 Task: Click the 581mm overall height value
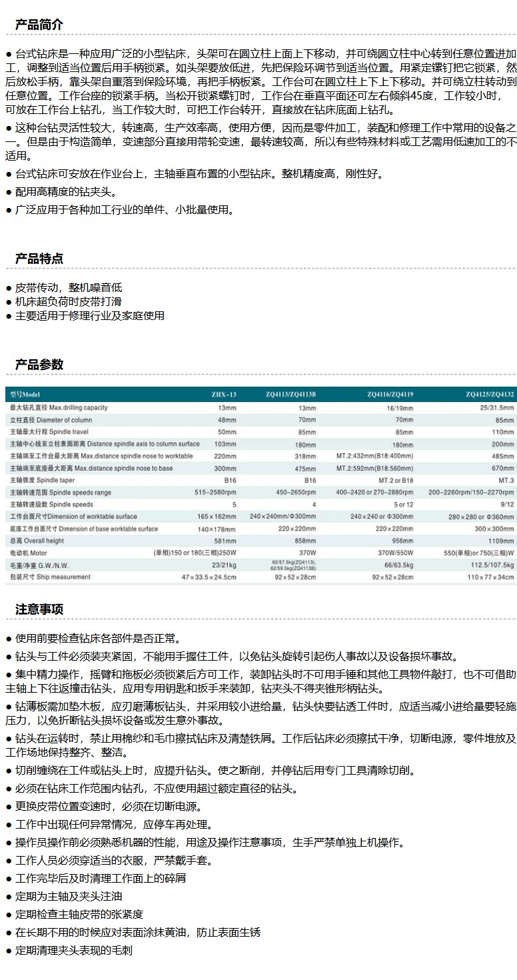[226, 541]
